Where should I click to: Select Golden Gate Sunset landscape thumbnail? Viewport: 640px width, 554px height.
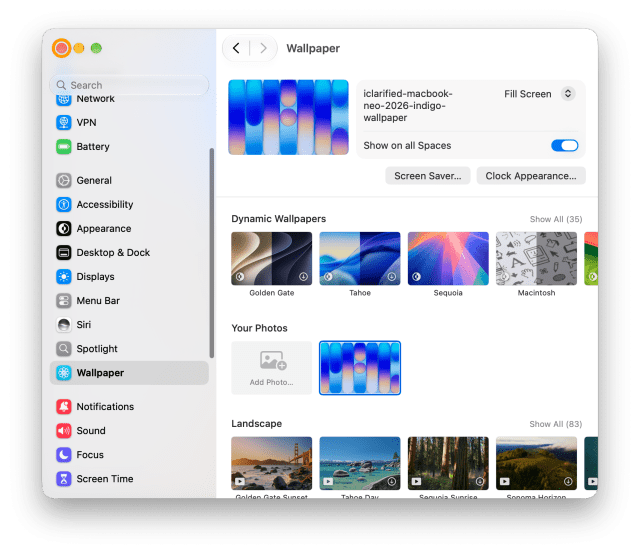pyautogui.click(x=271, y=463)
